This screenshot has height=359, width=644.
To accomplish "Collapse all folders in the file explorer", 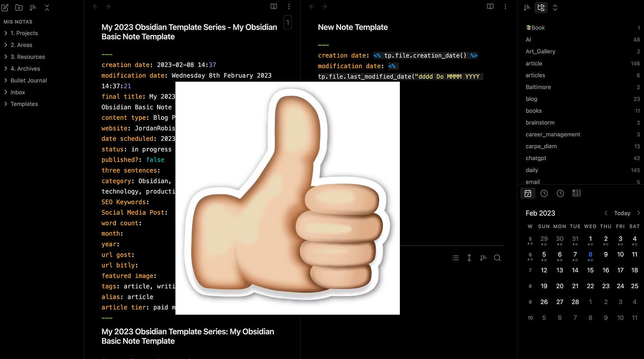I will 47,8.
